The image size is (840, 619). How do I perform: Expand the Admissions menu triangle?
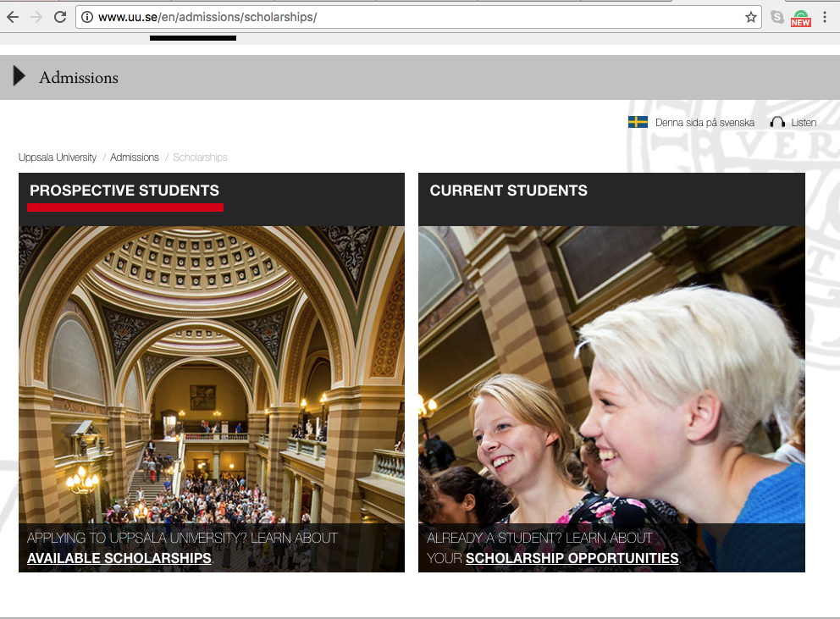coord(19,76)
